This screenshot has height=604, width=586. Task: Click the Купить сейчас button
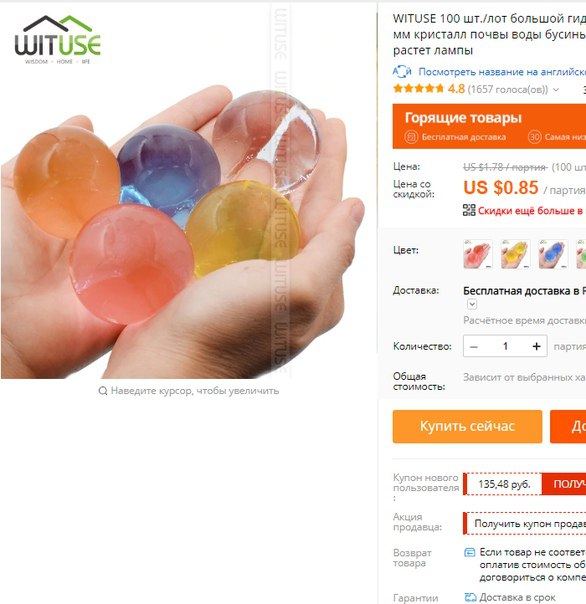pos(467,426)
